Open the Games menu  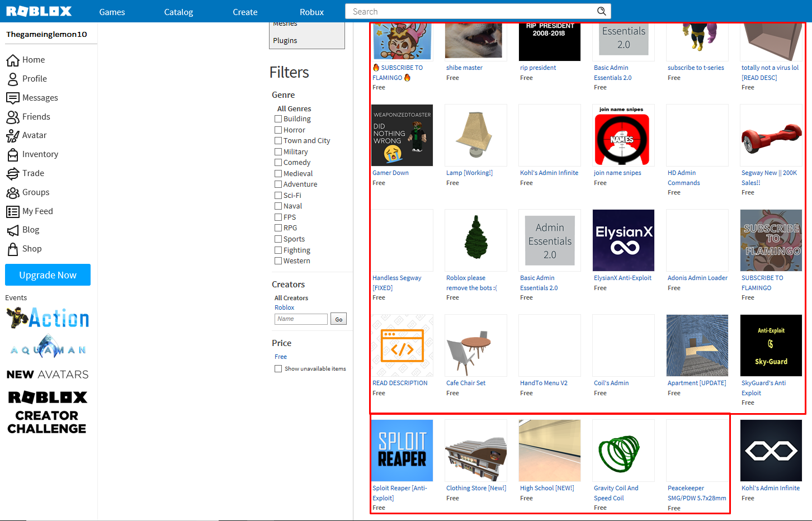[x=112, y=12]
